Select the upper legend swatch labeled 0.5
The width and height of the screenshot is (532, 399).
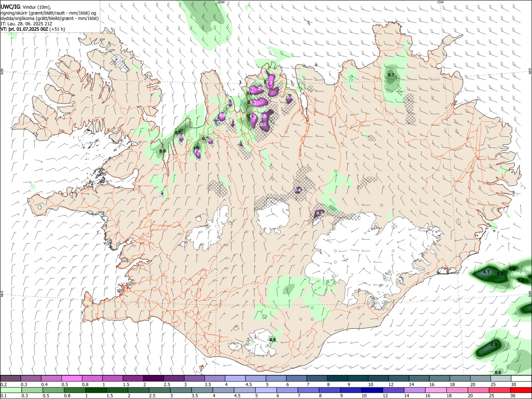tap(71, 378)
